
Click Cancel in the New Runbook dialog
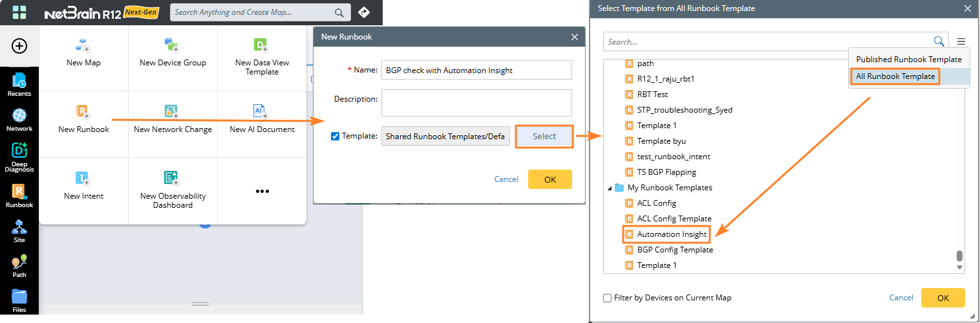[506, 179]
